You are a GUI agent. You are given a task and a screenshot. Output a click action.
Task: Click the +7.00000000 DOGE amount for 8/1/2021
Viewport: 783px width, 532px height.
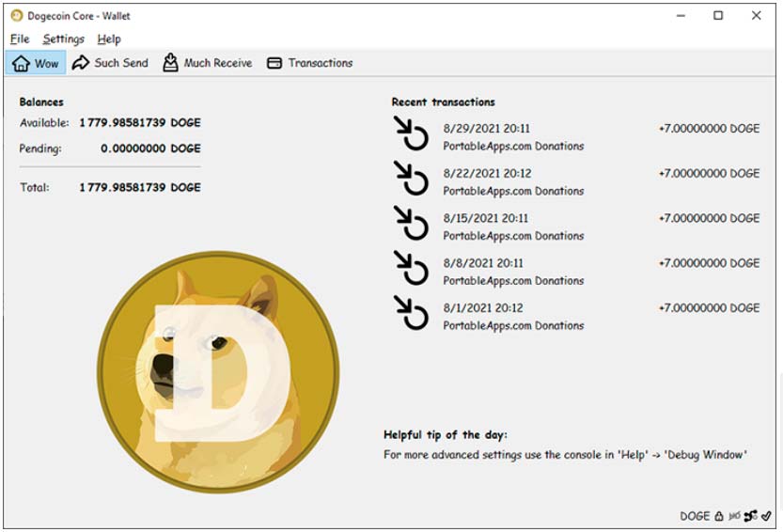pos(709,308)
